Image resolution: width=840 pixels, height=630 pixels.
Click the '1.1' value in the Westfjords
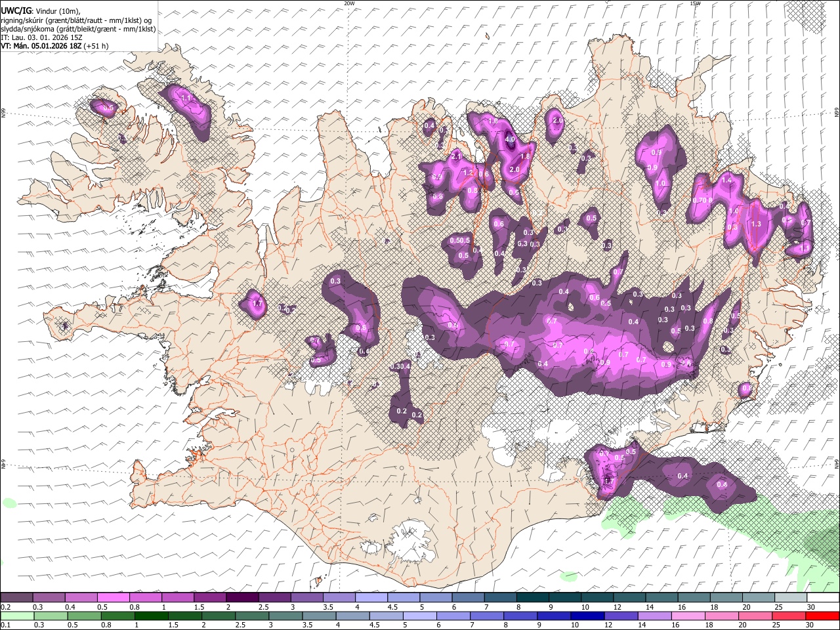tap(186, 98)
